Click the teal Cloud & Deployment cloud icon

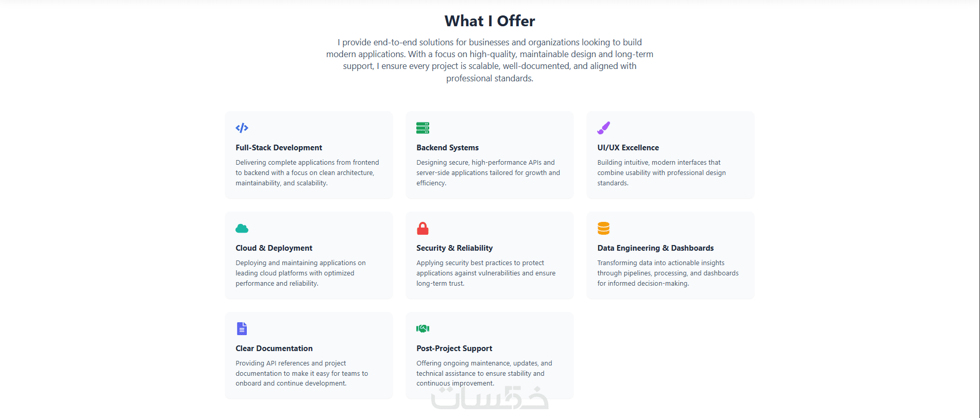(242, 228)
